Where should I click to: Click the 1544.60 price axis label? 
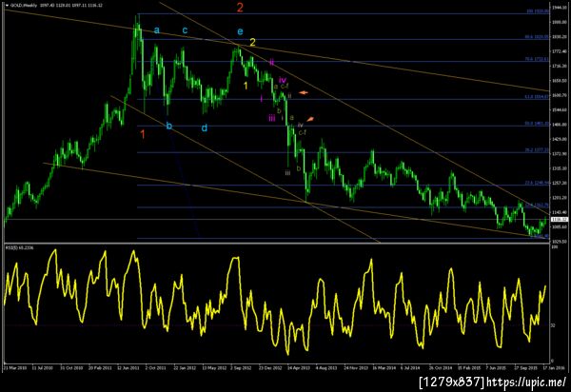click(x=560, y=110)
